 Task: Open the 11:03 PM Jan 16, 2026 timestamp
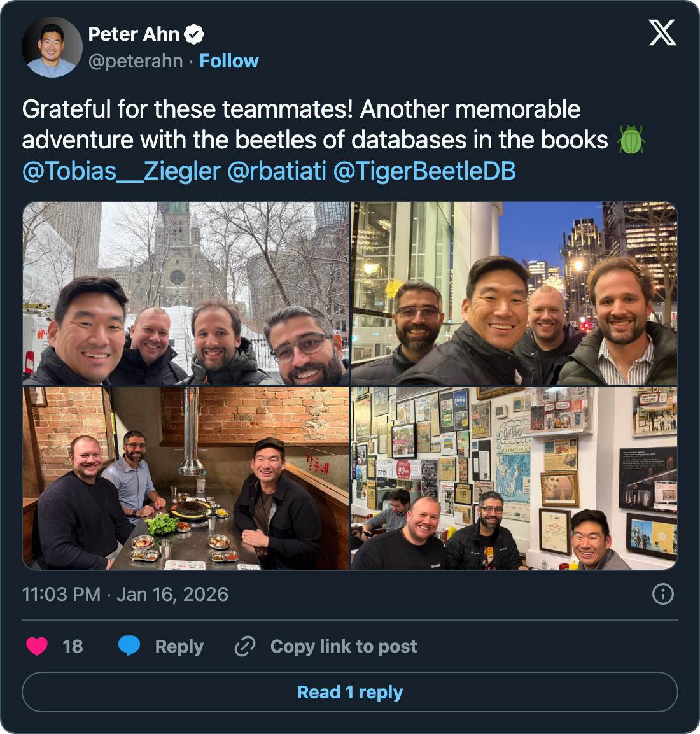125,595
